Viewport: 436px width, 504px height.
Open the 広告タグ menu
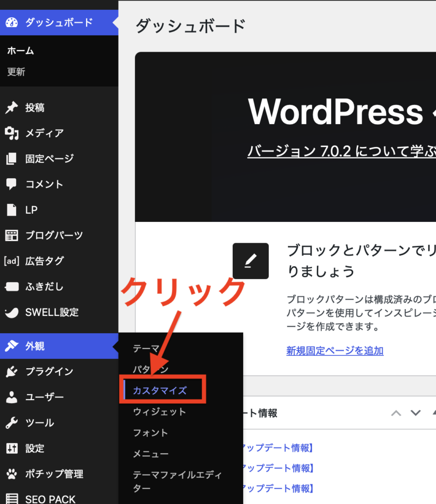point(59,261)
